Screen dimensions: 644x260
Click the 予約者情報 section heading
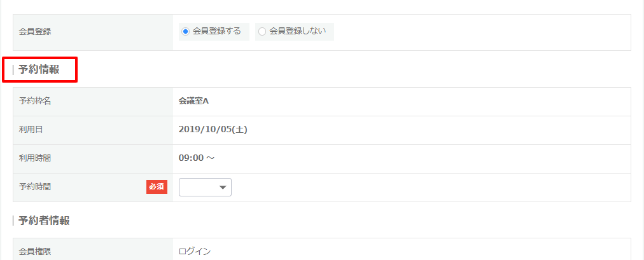click(x=44, y=221)
